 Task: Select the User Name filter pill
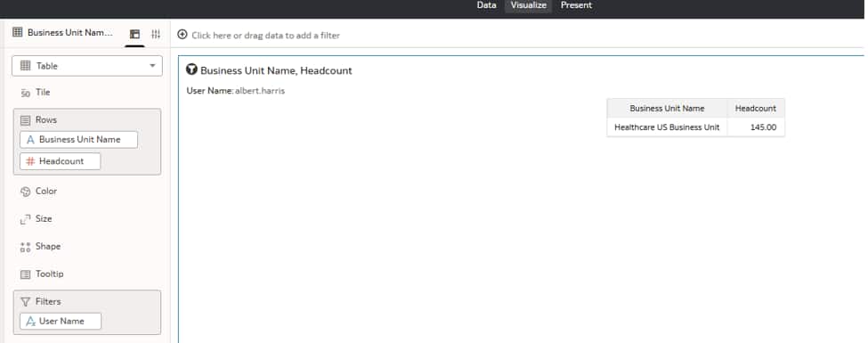tap(61, 322)
